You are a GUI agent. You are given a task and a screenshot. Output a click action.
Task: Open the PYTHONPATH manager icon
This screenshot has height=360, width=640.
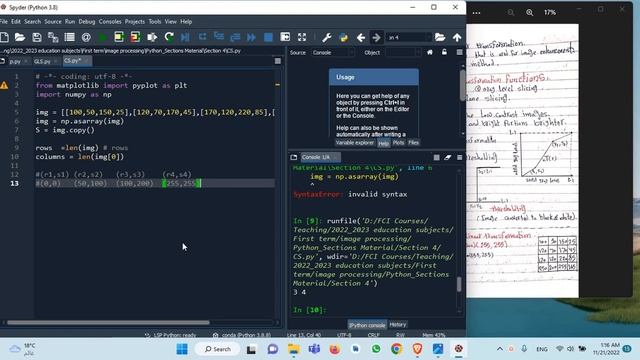tap(344, 38)
